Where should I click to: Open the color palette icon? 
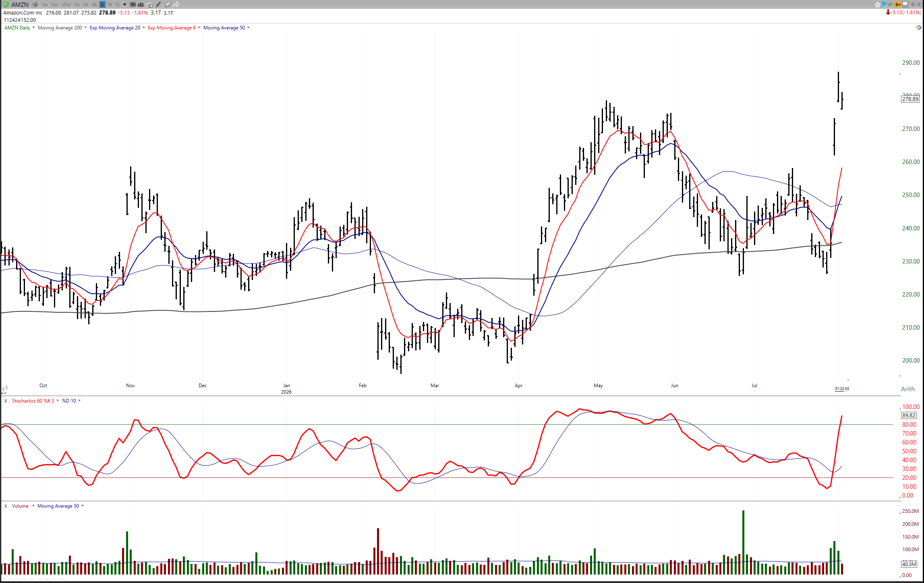pyautogui.click(x=918, y=27)
